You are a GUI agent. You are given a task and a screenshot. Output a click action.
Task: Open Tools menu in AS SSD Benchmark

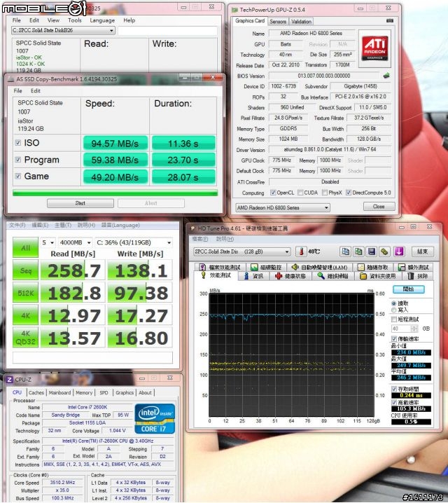point(75,20)
